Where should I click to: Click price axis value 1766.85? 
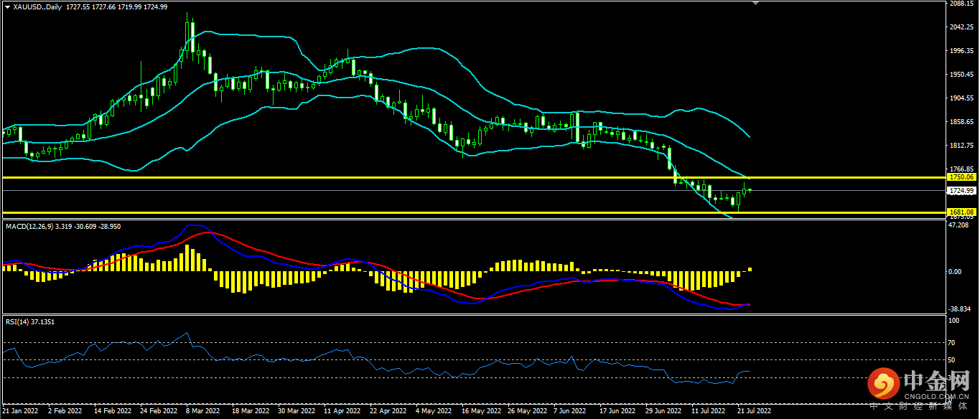(x=961, y=169)
